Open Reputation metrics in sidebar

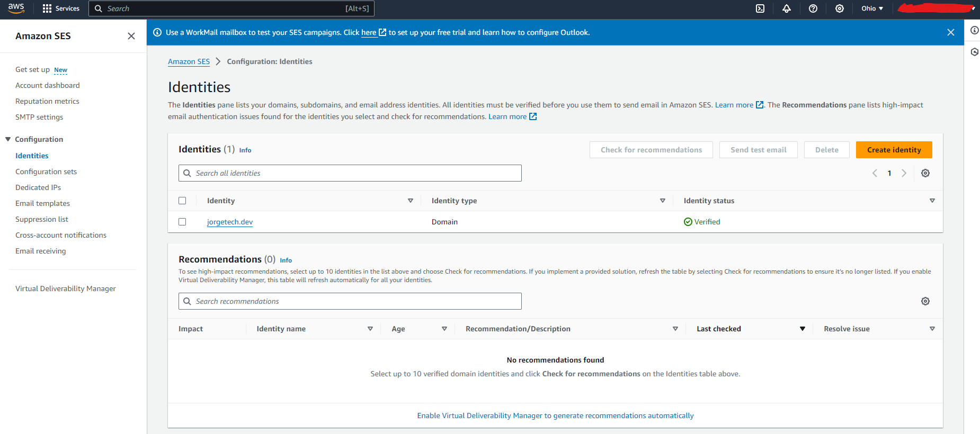point(47,101)
